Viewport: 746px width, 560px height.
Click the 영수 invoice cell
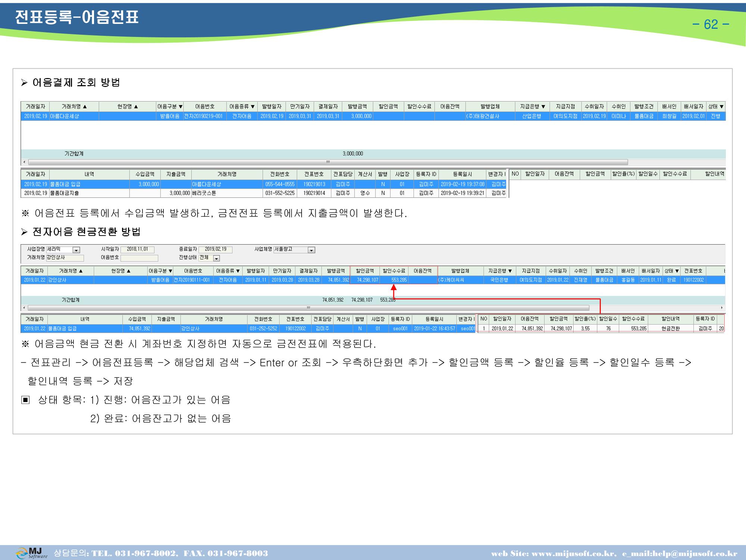[365, 193]
